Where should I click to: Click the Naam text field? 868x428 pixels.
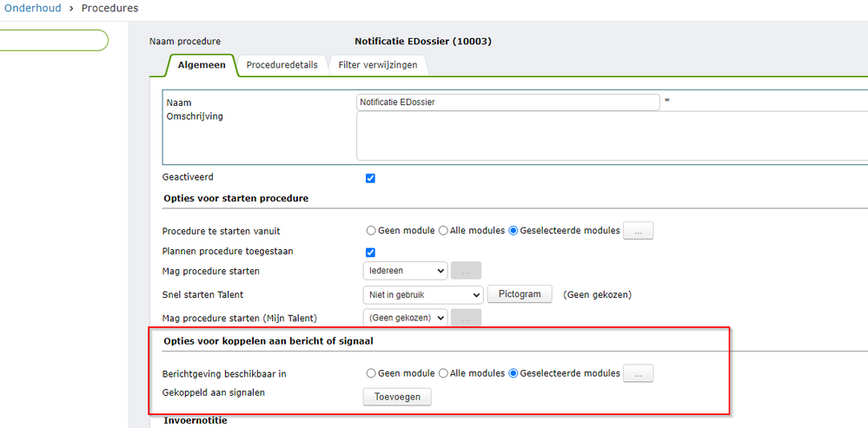[508, 102]
